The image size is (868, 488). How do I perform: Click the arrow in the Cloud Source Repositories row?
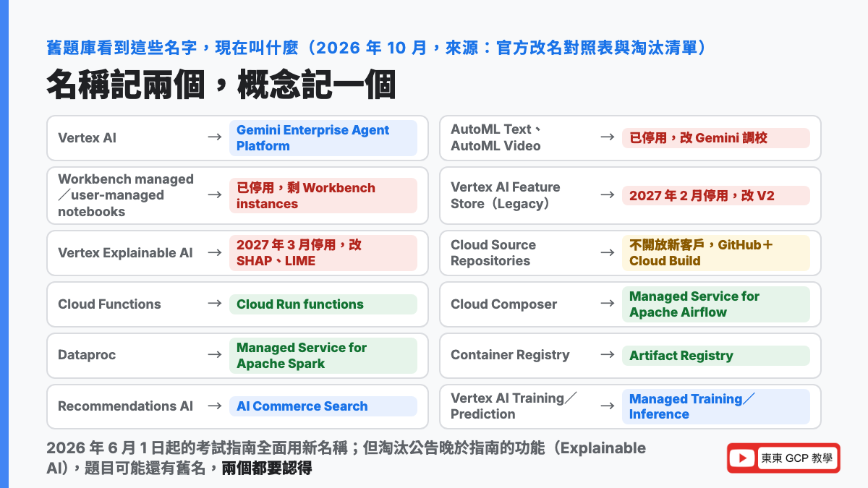pyautogui.click(x=608, y=253)
